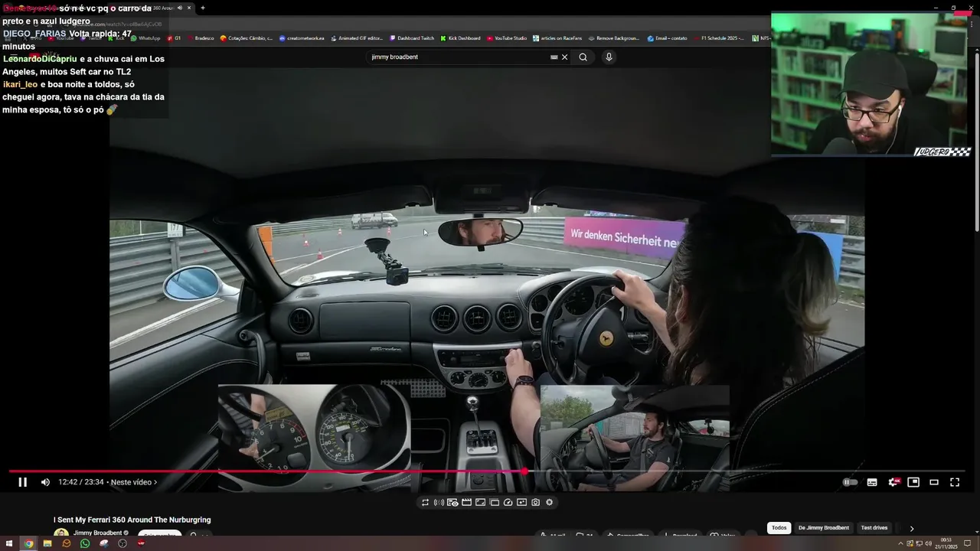Open the notification center icon
The image size is (980, 551).
click(968, 543)
